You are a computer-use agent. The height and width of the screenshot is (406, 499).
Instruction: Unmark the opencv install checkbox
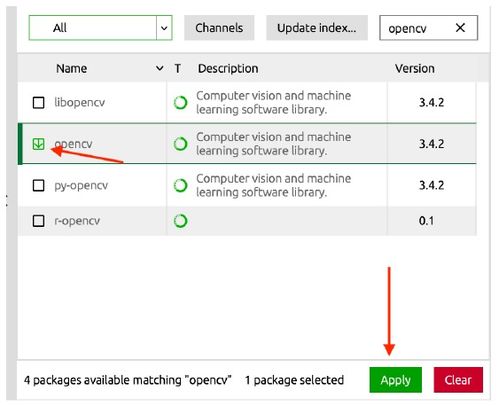38,144
